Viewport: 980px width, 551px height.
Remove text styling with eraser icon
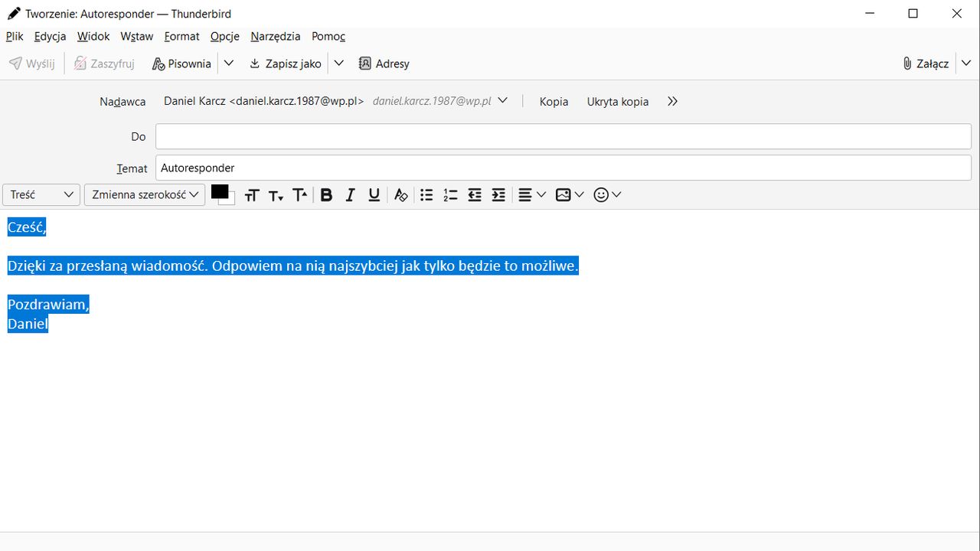400,195
